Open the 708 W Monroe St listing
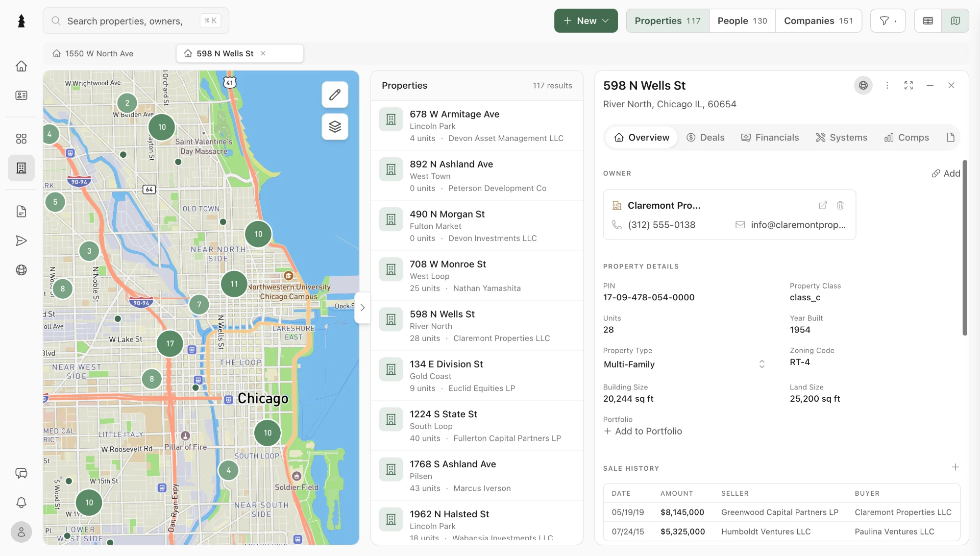Screen dimensions: 980x556 (477, 276)
